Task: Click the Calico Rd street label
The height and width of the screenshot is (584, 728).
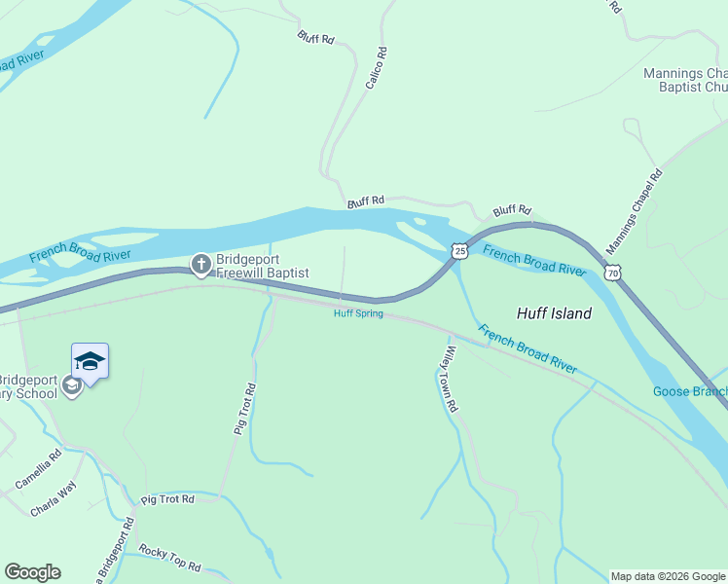Action: tap(376, 68)
